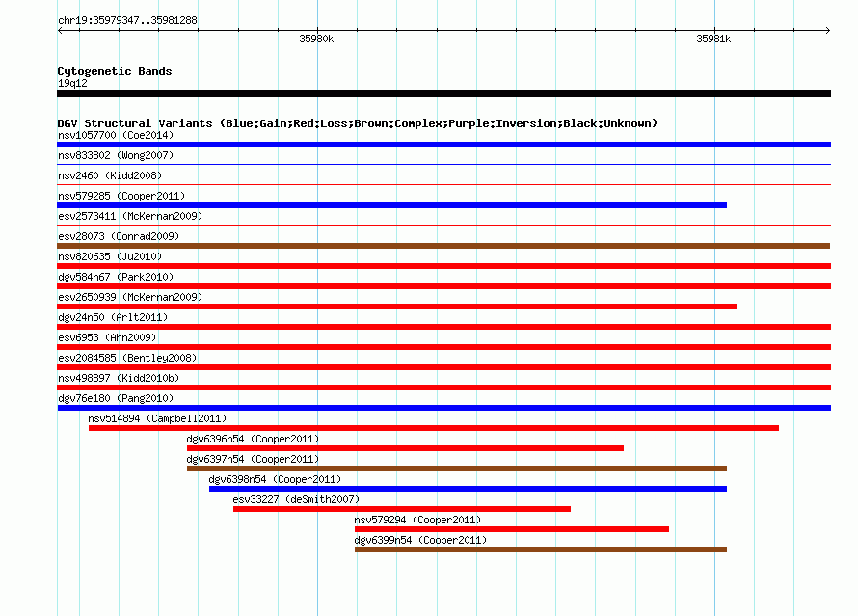Open dgv24n50 (Arlt2011) variant label
858x616 pixels.
(113, 317)
